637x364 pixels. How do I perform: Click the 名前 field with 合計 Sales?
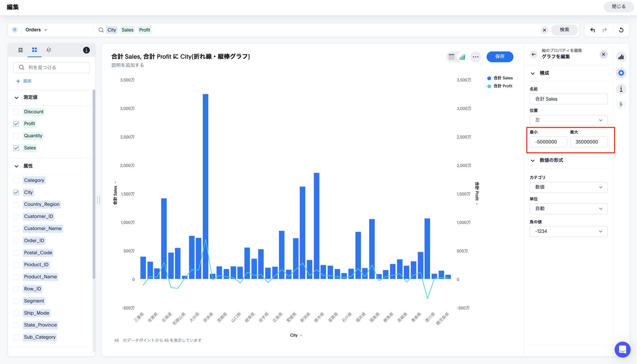point(568,99)
